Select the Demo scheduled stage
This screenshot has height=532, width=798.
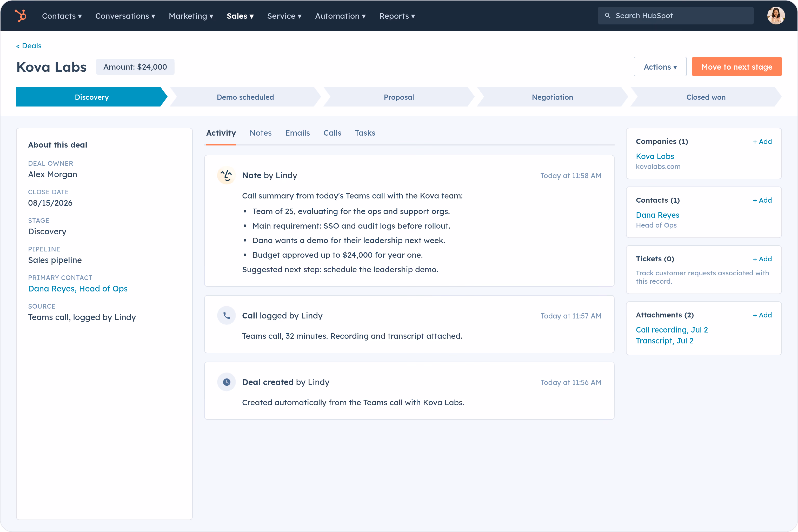(245, 97)
